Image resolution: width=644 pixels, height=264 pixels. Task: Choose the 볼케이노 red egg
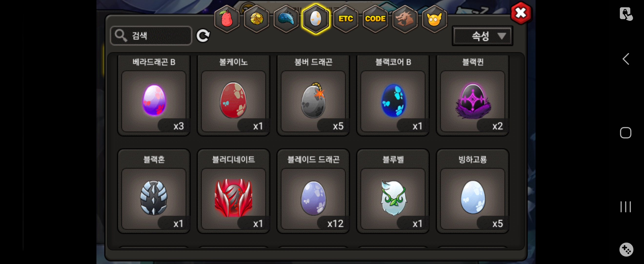(233, 95)
